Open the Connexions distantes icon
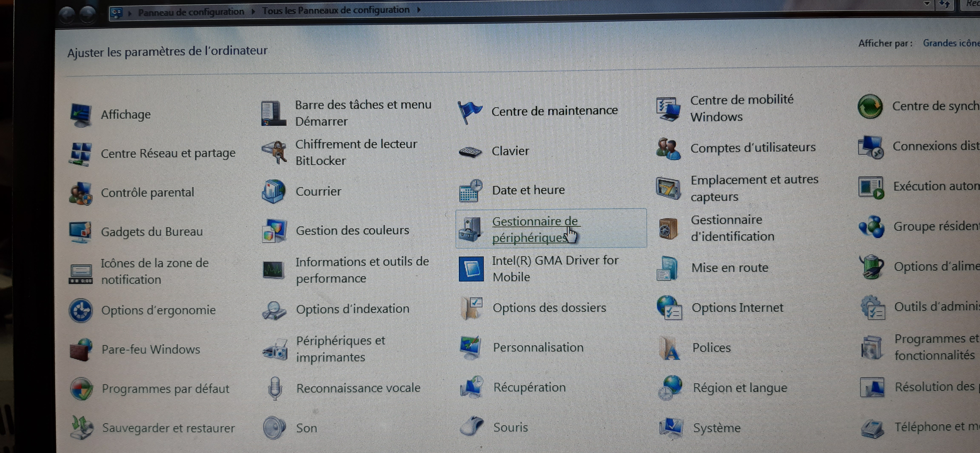This screenshot has width=980, height=453. point(870,147)
